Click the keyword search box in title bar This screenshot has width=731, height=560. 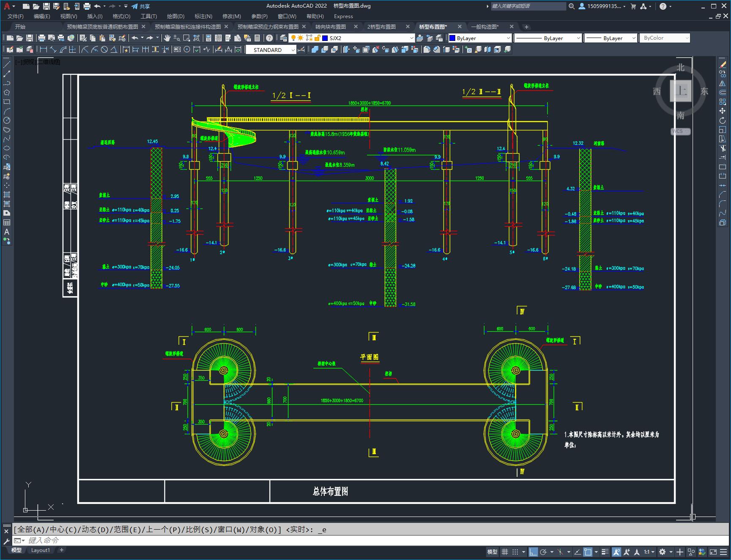pos(528,6)
